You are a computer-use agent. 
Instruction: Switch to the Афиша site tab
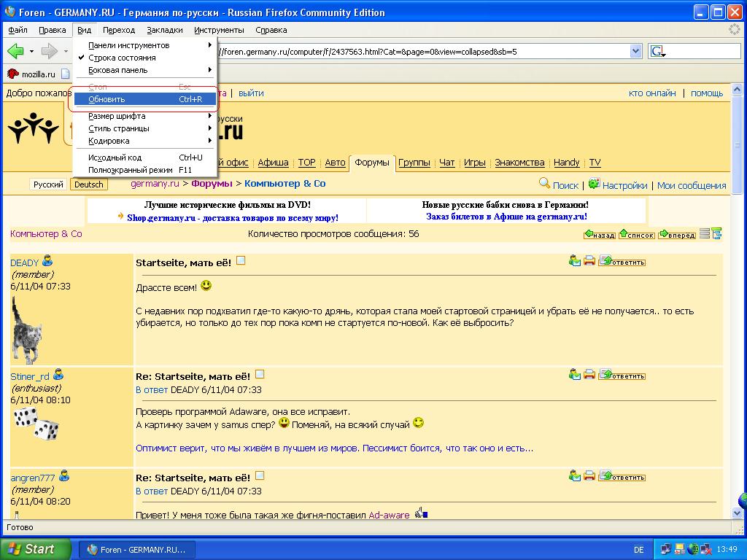click(273, 163)
